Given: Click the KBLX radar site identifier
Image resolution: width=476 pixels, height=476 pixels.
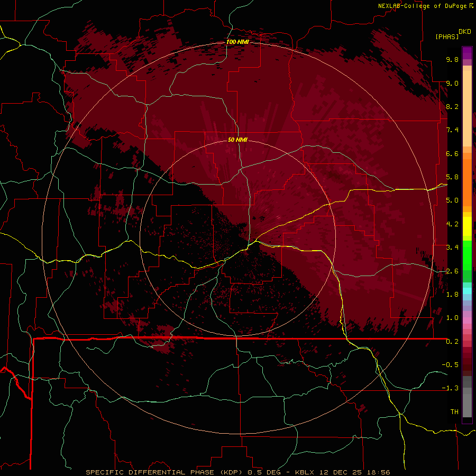Looking at the screenshot, I should 306,472.
